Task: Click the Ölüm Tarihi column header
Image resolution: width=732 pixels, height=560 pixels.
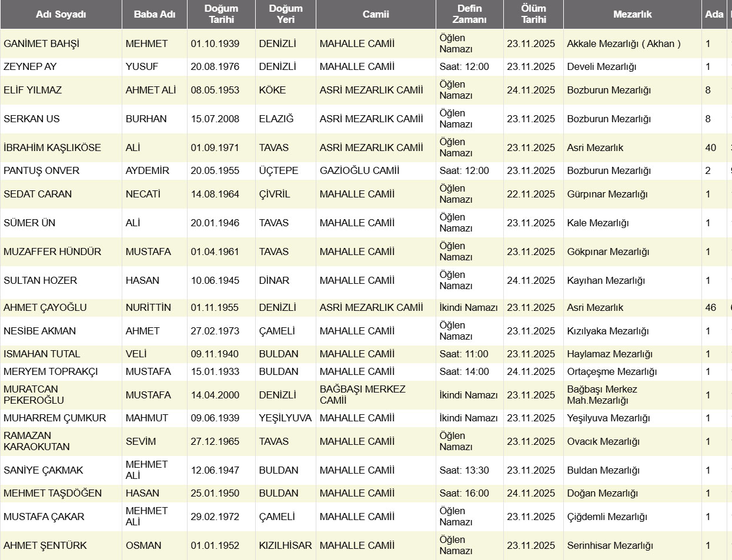Action: pos(533,14)
